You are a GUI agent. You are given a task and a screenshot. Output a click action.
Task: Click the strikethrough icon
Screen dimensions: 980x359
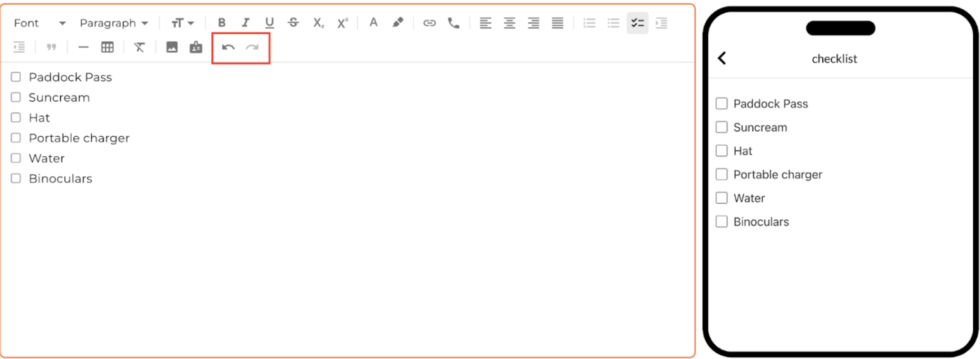(293, 23)
